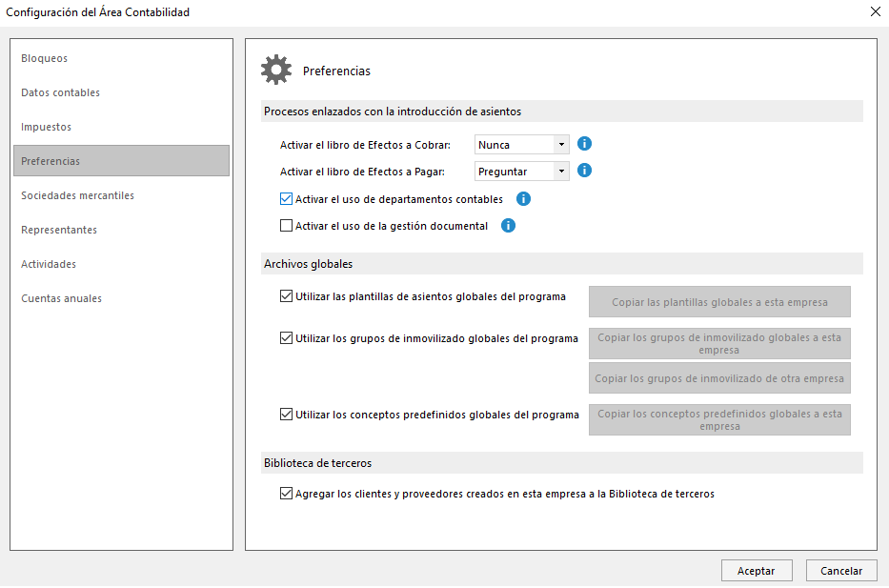Select Impuestos in the sidebar
Screen dimensions: 889x588
tap(121, 127)
